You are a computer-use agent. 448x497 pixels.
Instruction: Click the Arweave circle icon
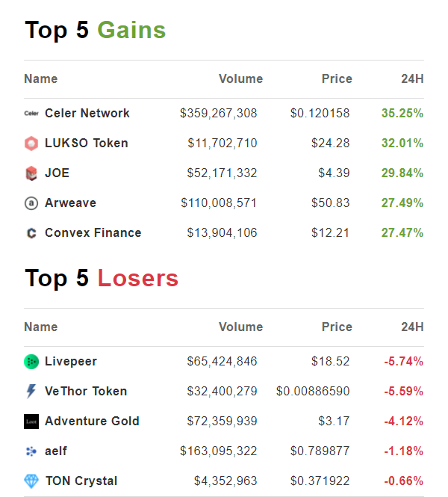pos(31,203)
